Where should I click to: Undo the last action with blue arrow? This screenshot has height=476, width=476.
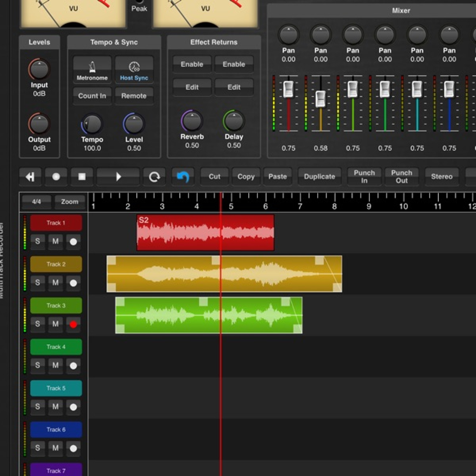183,177
